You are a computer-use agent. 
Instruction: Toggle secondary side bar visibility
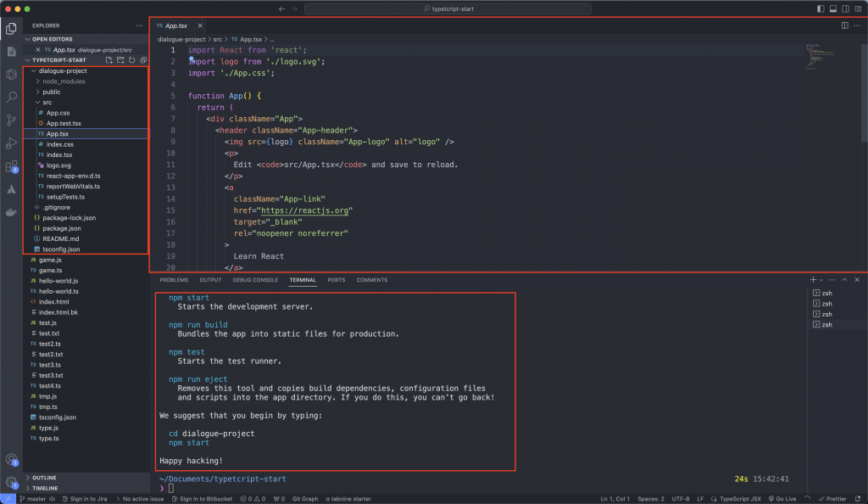(x=846, y=8)
